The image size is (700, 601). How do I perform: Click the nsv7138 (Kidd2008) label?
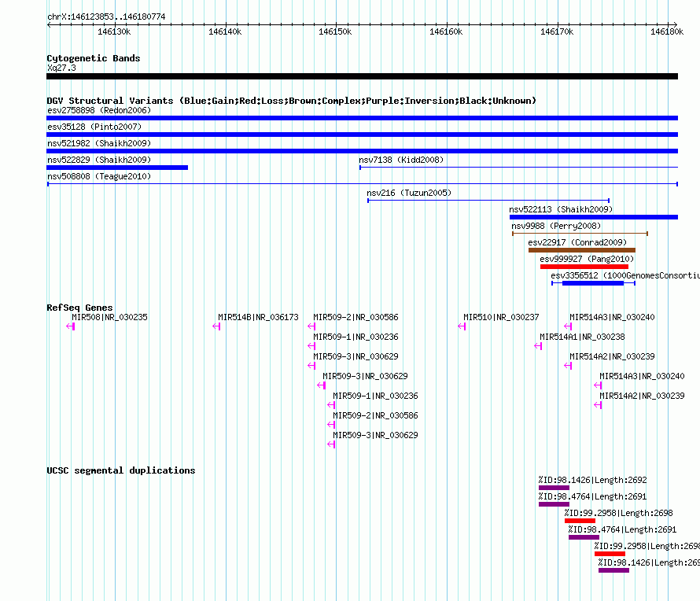point(401,160)
